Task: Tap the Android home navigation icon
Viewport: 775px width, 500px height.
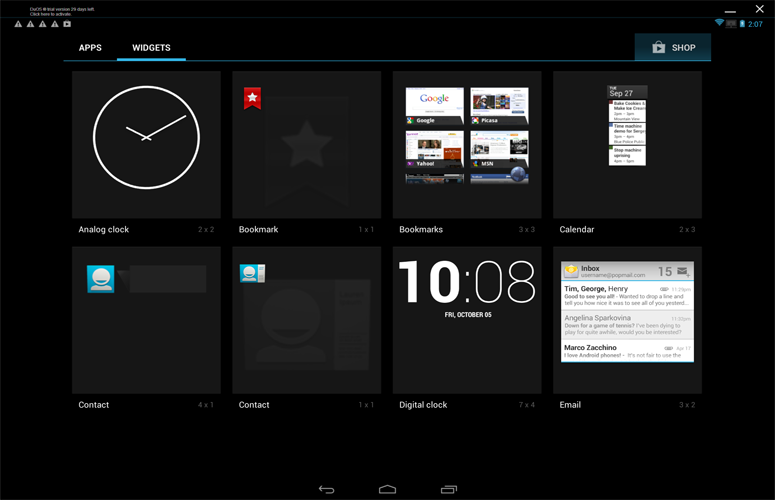Action: (388, 489)
